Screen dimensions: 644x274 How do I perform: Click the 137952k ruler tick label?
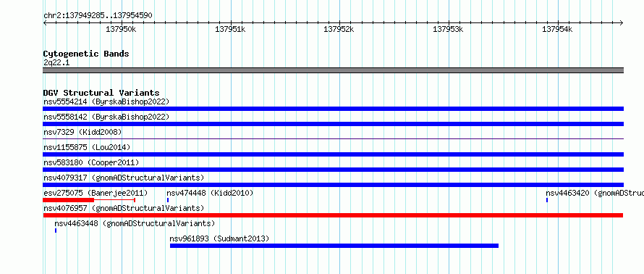tap(339, 29)
